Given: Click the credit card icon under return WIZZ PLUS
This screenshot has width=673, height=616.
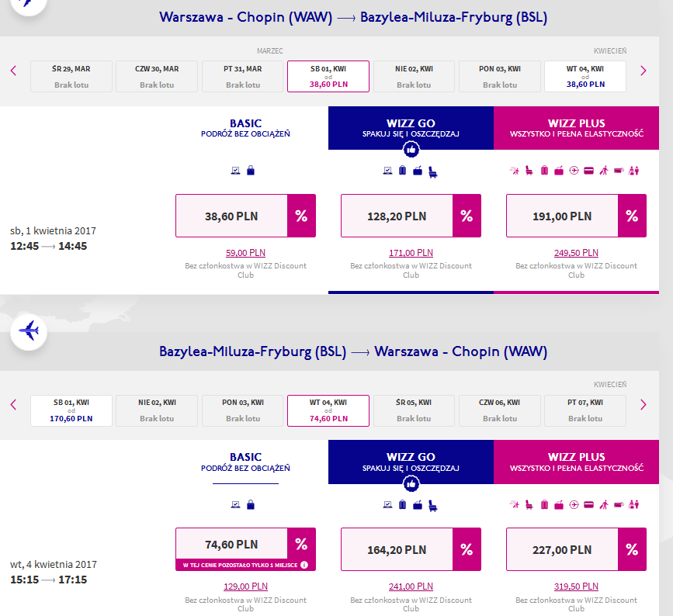Looking at the screenshot, I should point(589,504).
